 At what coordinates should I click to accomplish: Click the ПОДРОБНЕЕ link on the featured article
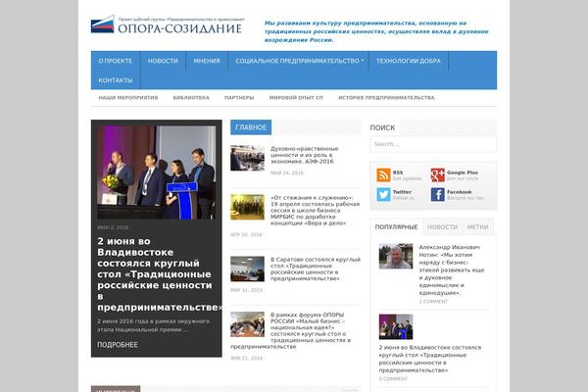point(118,345)
